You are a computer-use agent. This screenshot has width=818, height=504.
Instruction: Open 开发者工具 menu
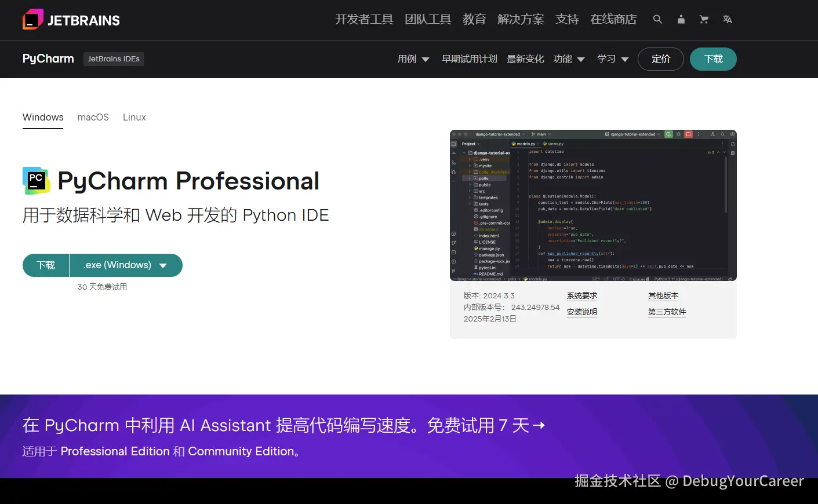[364, 19]
